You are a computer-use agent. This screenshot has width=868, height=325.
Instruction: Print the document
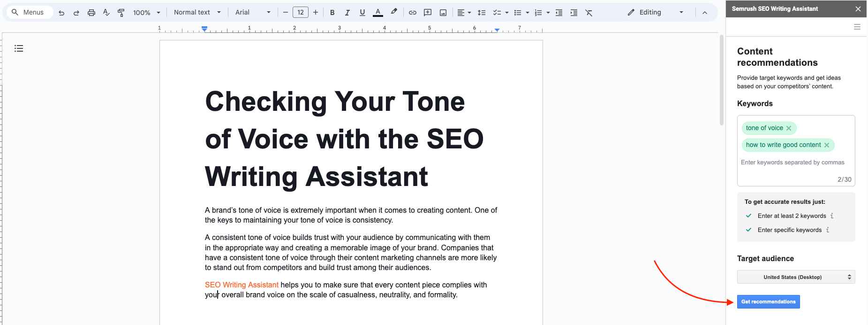pos(91,13)
